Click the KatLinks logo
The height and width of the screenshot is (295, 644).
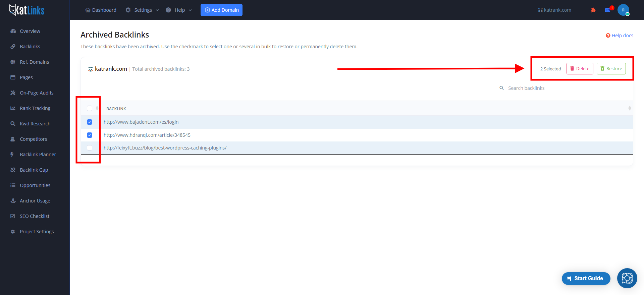(27, 10)
